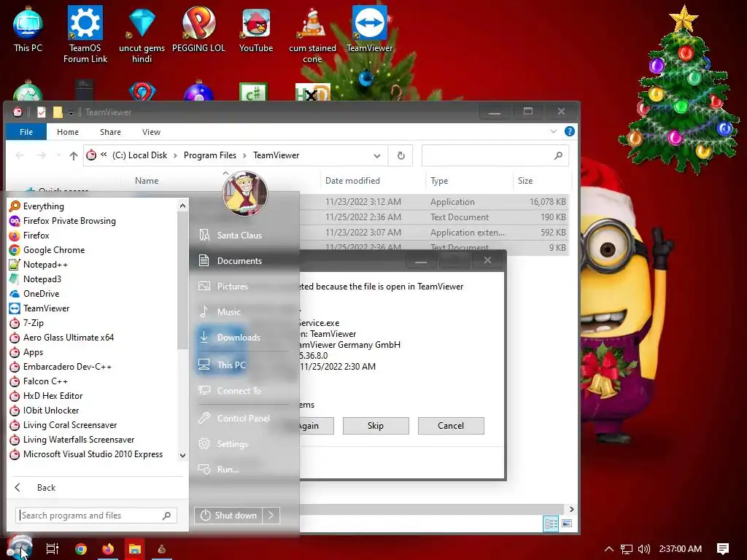Viewport: 747px width, 560px height.
Task: Click the volume icon in system tray
Action: tap(643, 549)
